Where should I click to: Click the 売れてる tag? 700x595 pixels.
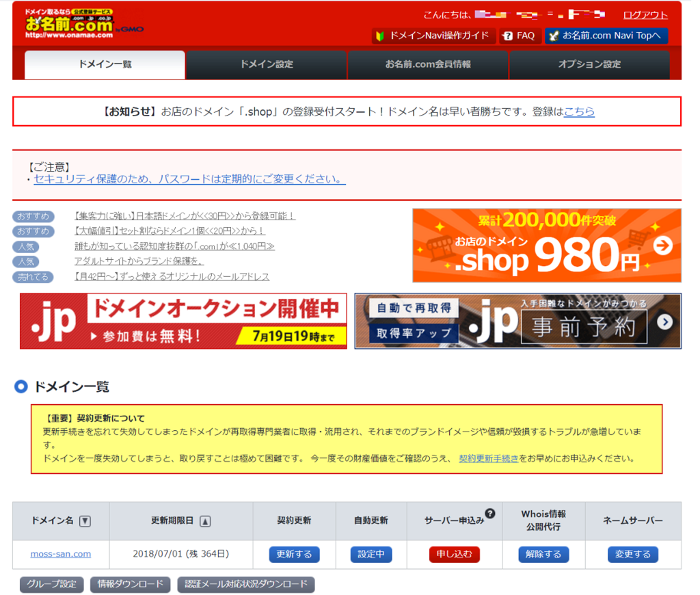click(x=33, y=278)
